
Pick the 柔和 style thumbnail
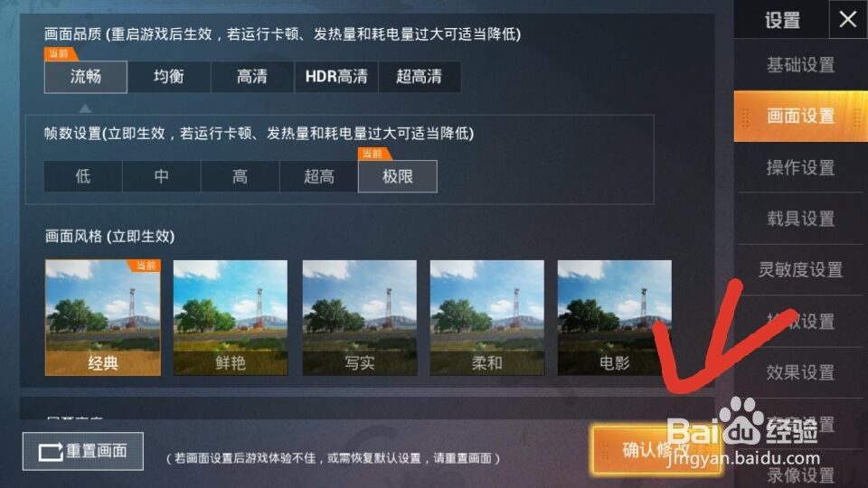coord(487,317)
